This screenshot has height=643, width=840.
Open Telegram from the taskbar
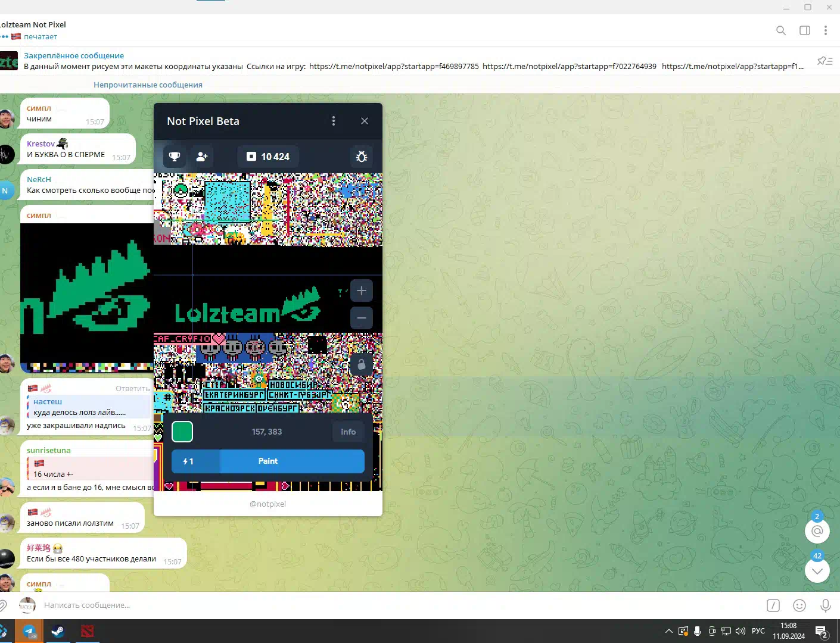coord(29,631)
